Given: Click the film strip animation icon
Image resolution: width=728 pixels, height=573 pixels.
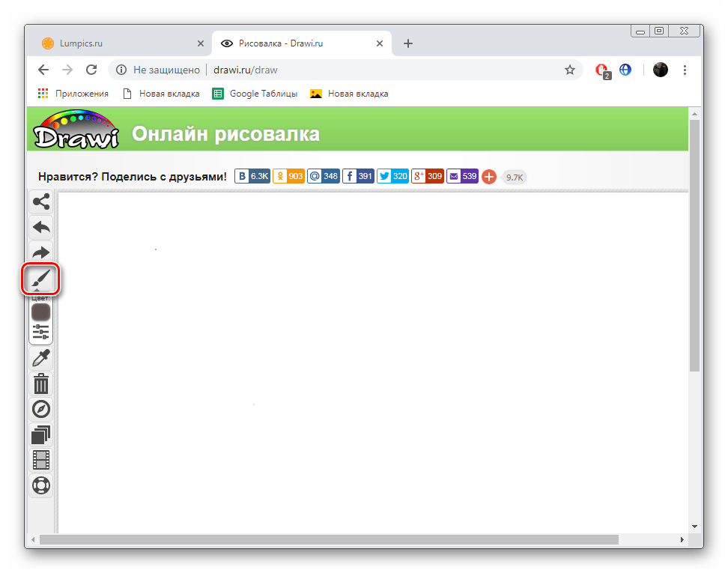Looking at the screenshot, I should 40,460.
